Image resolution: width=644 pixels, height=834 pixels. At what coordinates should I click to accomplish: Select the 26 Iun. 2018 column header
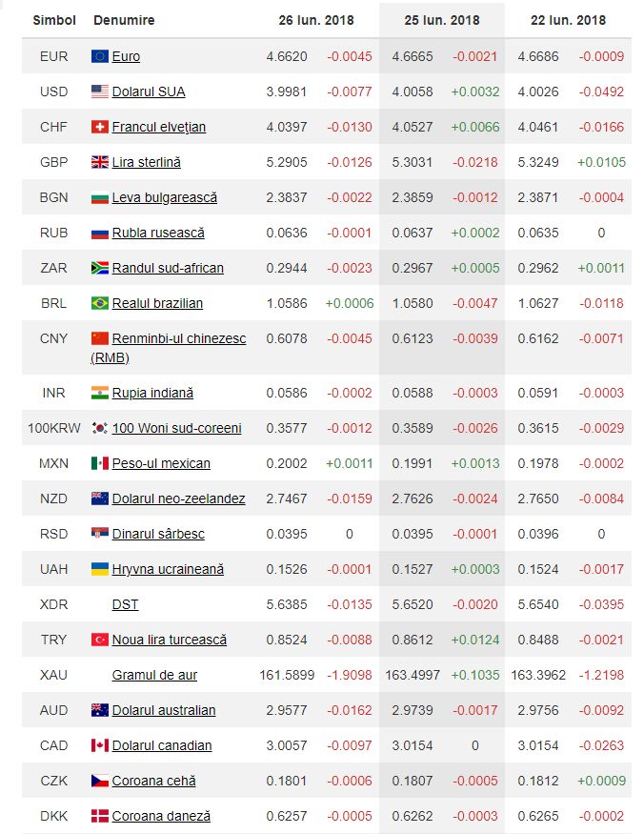pyautogui.click(x=315, y=20)
